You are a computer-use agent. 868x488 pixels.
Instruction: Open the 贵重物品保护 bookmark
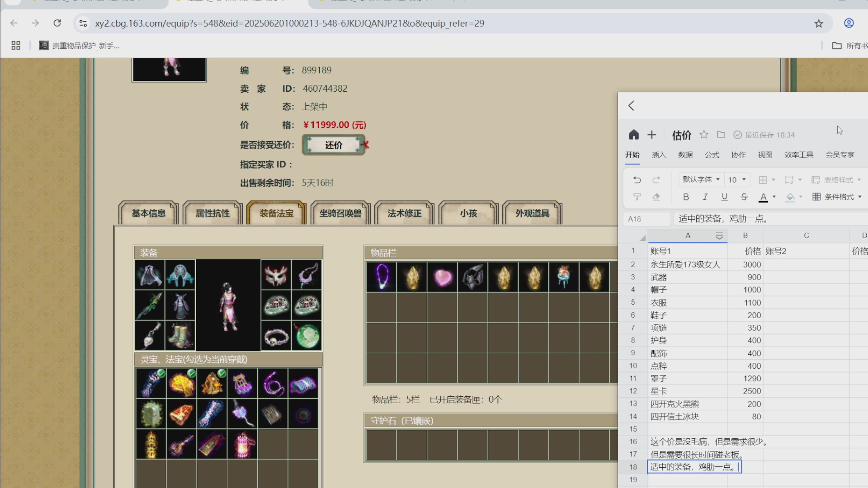click(80, 46)
